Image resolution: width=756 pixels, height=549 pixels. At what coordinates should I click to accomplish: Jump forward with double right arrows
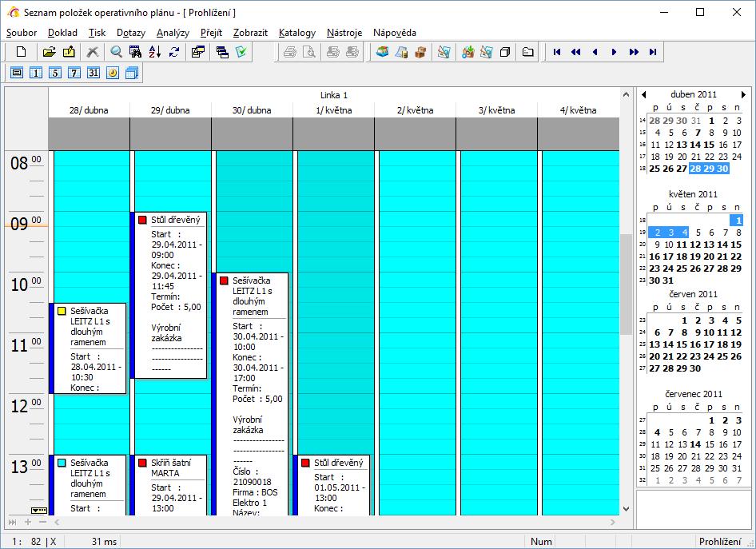click(634, 52)
